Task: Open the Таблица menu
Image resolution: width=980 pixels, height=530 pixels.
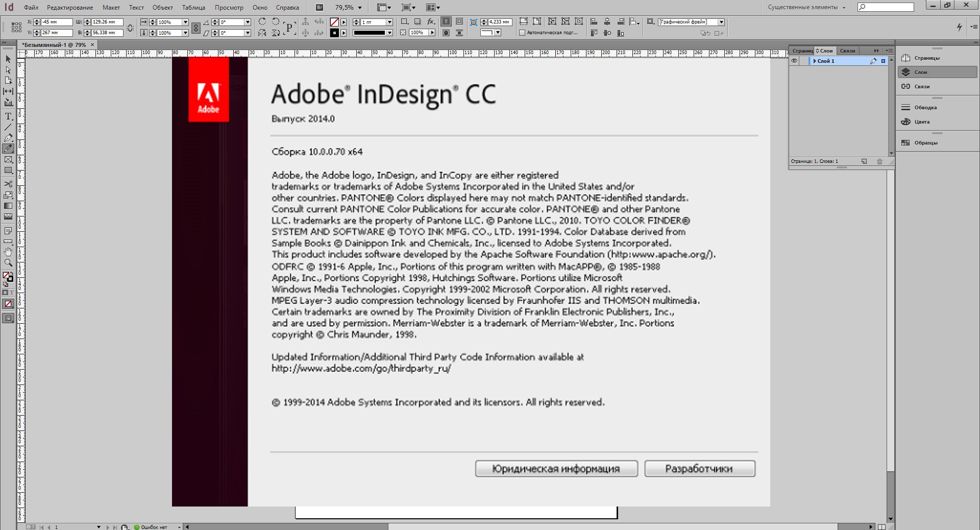Action: [x=193, y=8]
